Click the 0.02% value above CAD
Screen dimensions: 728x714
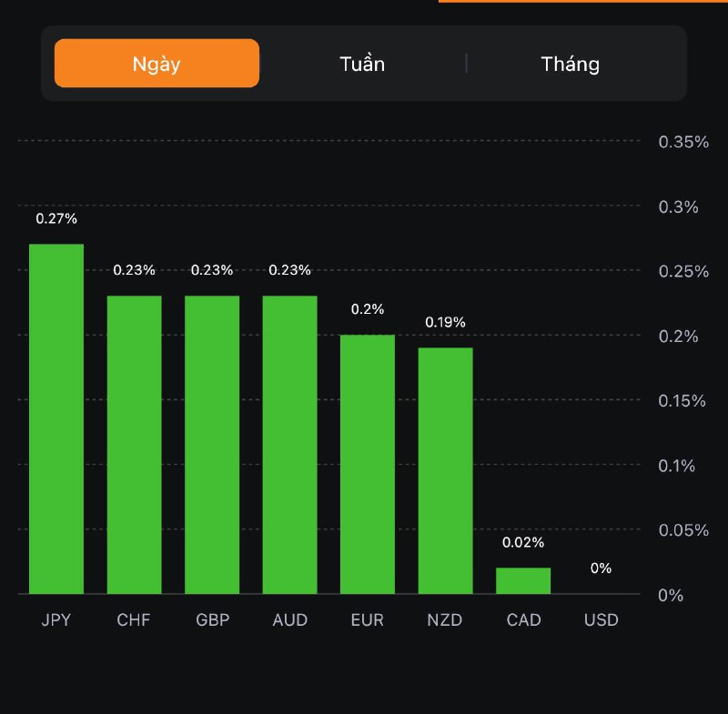pos(523,542)
